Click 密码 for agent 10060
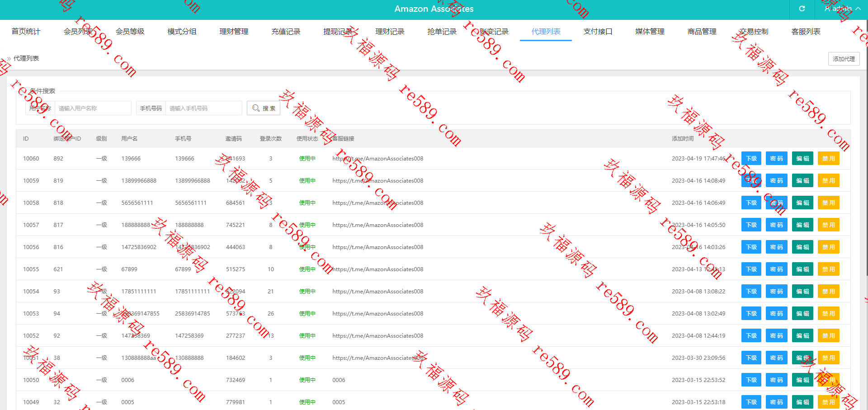 click(x=777, y=158)
